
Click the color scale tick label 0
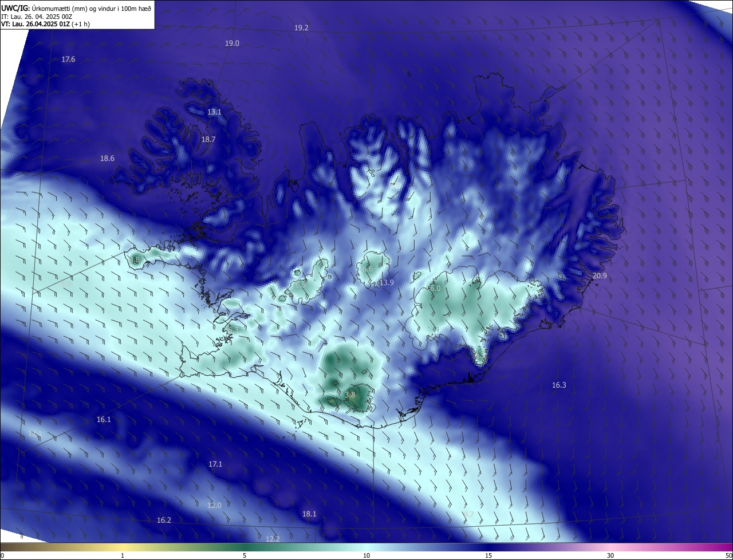pos(2,555)
